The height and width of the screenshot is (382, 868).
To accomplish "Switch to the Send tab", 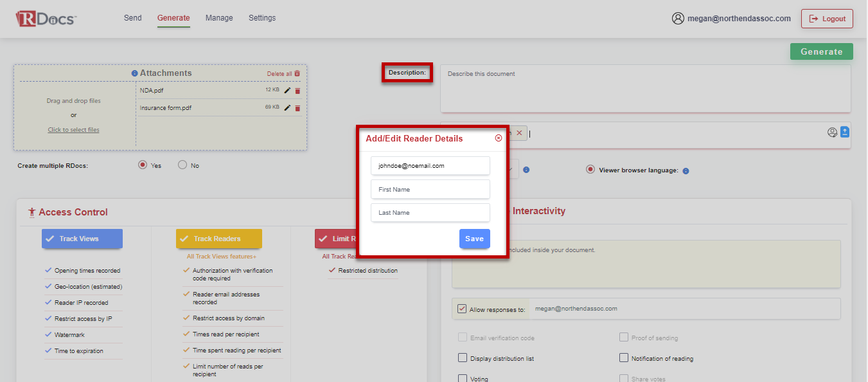I will [132, 18].
